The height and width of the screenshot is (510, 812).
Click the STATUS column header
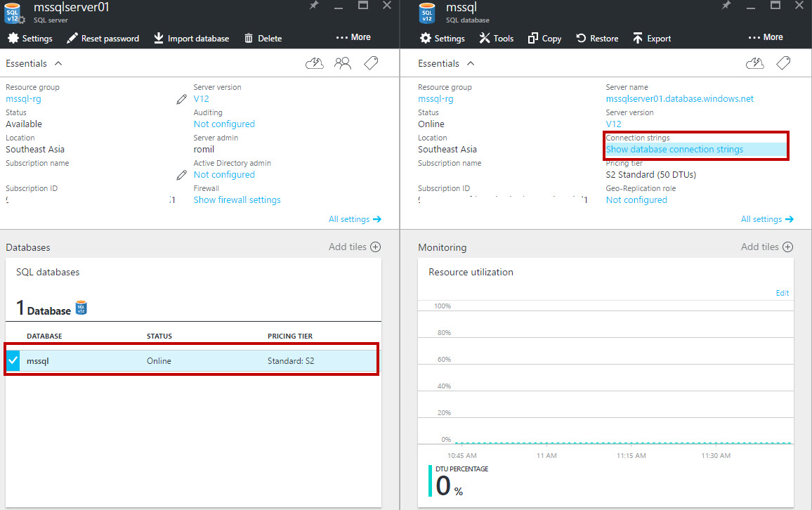click(159, 336)
